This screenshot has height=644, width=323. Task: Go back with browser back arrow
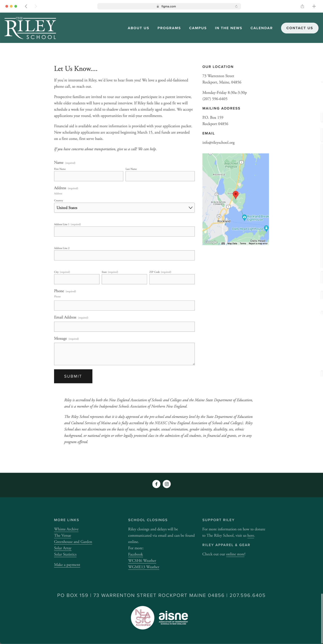pos(26,6)
